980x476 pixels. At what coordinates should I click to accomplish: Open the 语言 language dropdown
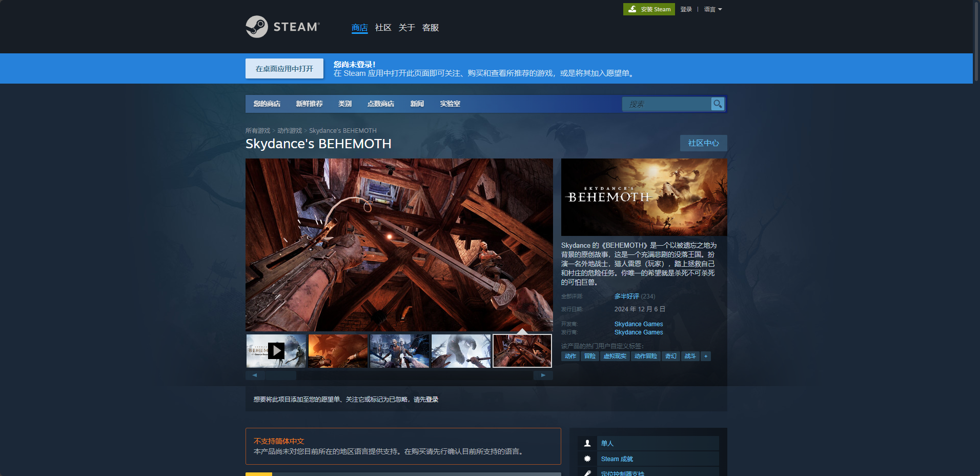[713, 9]
